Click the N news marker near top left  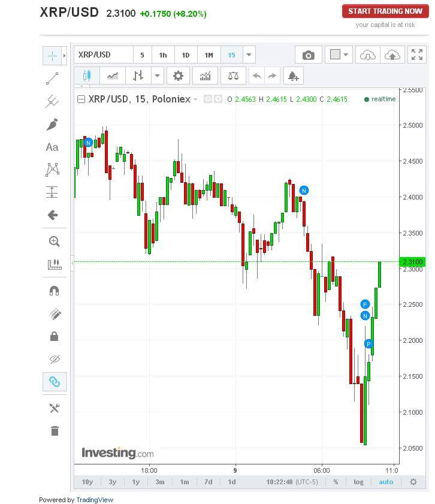pyautogui.click(x=88, y=143)
